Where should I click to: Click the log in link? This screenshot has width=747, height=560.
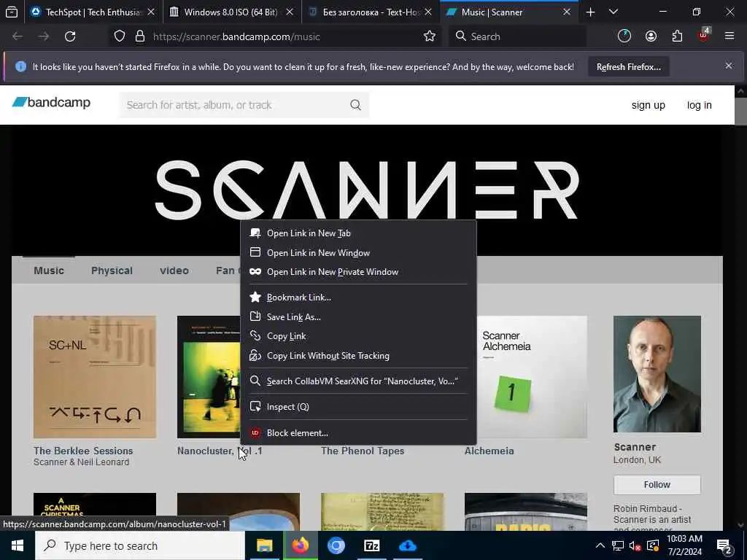point(699,105)
